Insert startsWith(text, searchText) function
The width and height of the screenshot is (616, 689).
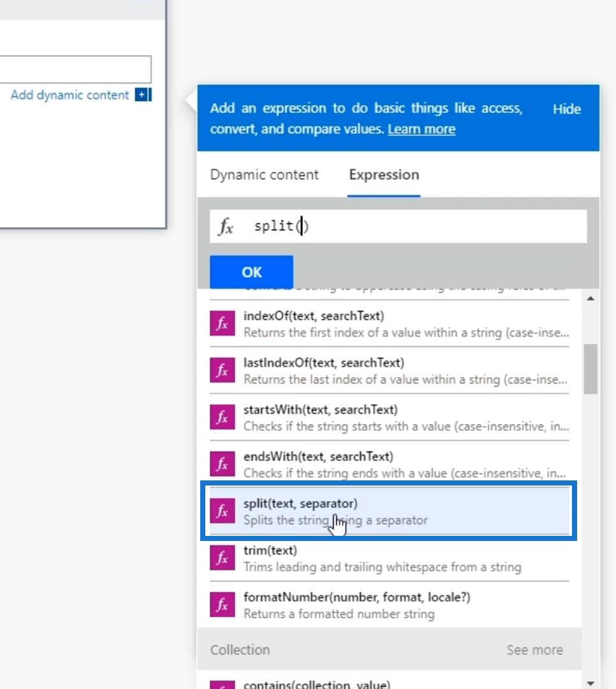(x=389, y=417)
